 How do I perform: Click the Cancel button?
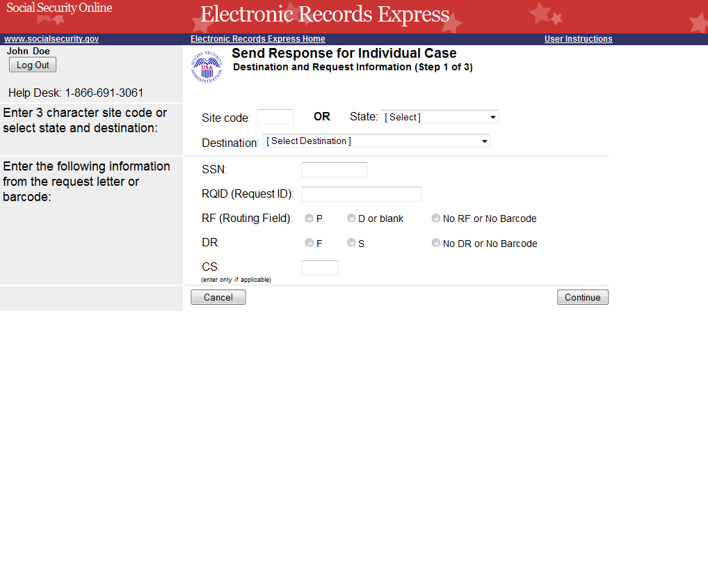(x=218, y=297)
